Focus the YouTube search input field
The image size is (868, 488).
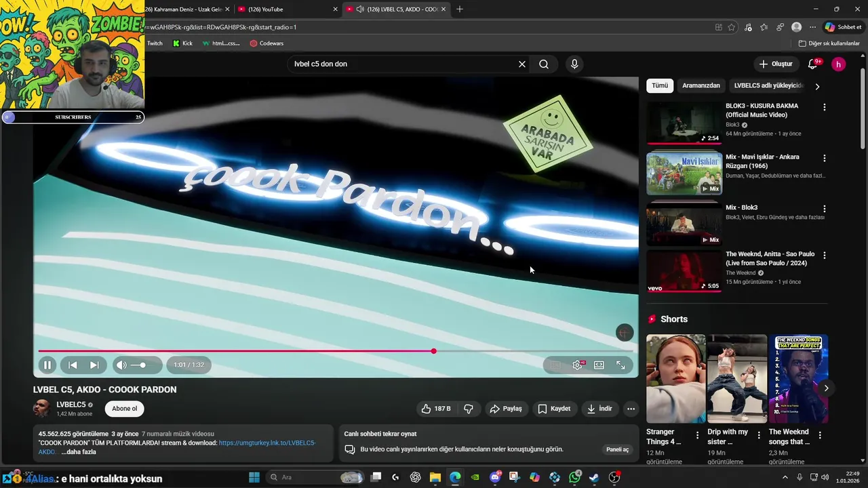(x=402, y=64)
